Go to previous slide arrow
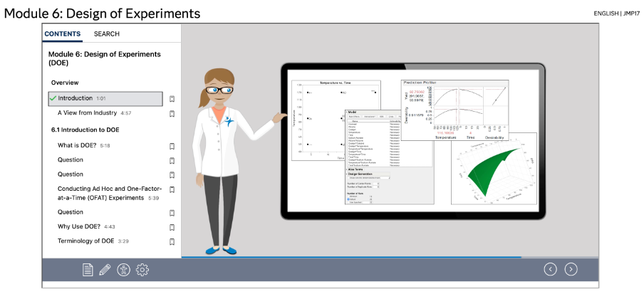The width and height of the screenshot is (644, 299). (551, 269)
